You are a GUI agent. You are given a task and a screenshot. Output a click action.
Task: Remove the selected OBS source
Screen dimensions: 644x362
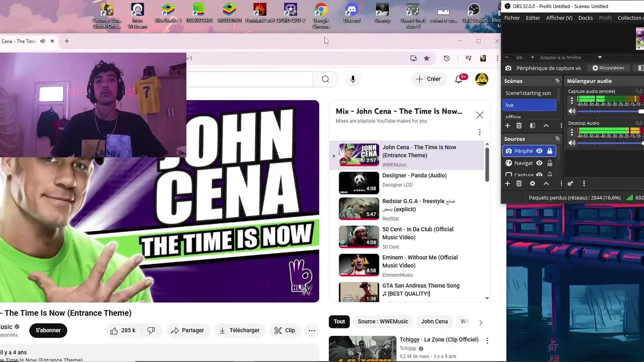point(519,184)
